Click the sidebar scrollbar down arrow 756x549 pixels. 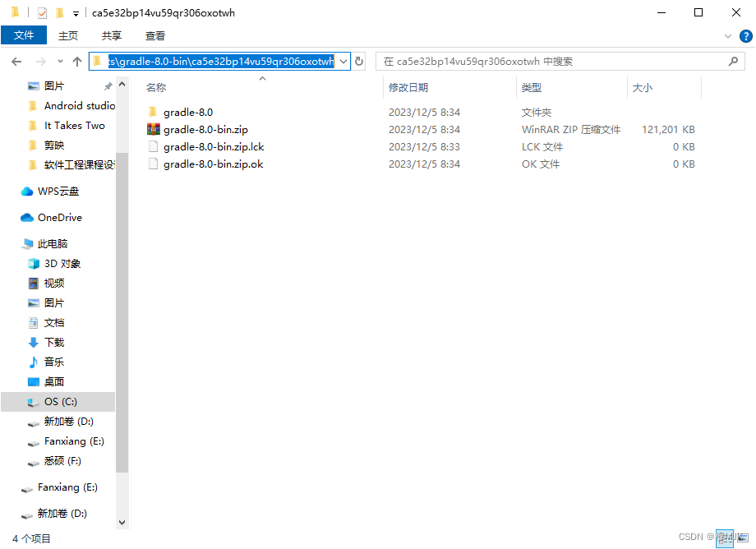pos(122,521)
